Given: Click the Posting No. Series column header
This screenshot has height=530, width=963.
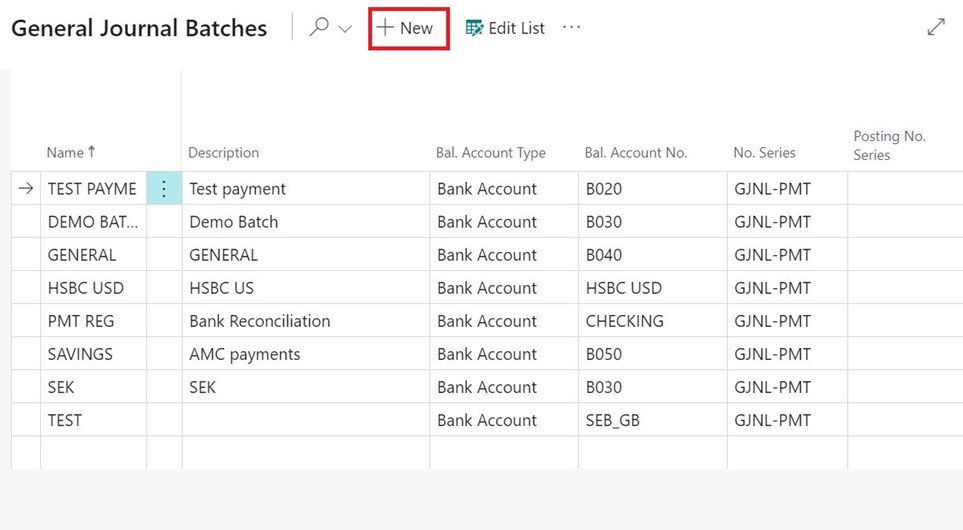Looking at the screenshot, I should click(890, 145).
